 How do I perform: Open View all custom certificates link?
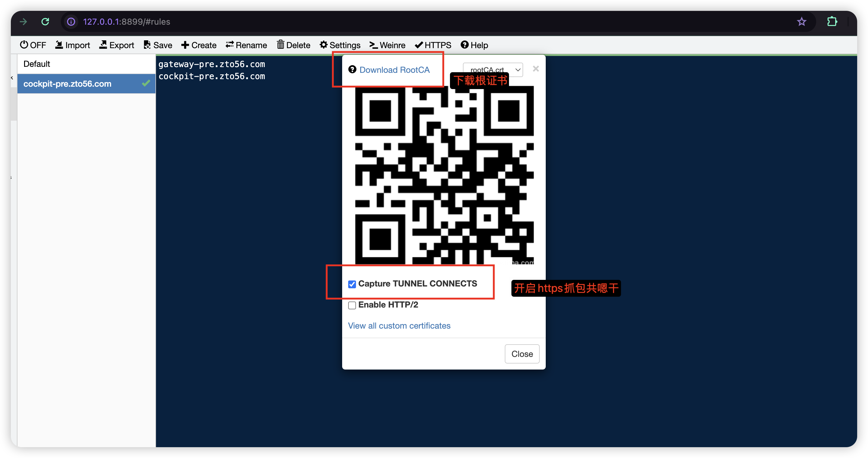pyautogui.click(x=399, y=326)
